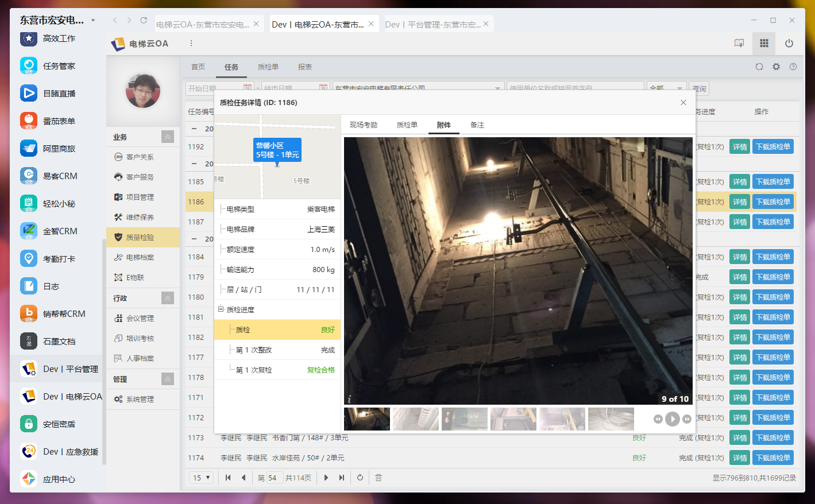Image resolution: width=815 pixels, height=504 pixels.
Task: Click 详情 button for task 1192
Action: click(x=740, y=147)
